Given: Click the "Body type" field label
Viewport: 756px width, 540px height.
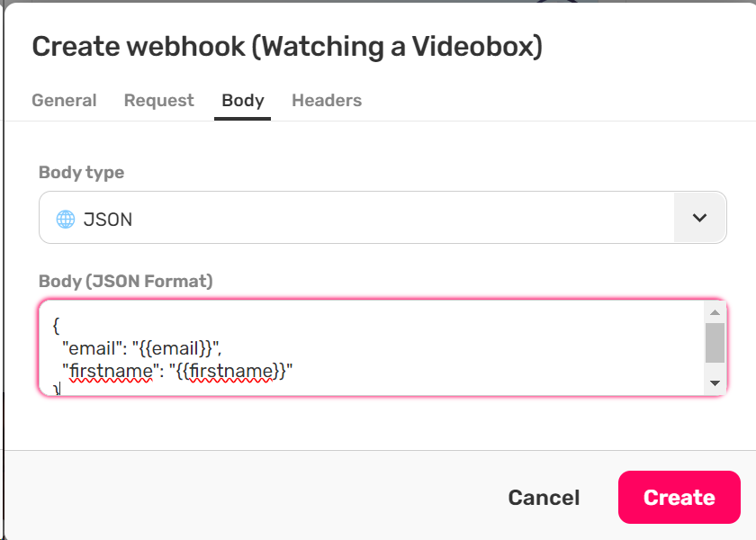Looking at the screenshot, I should [x=82, y=172].
